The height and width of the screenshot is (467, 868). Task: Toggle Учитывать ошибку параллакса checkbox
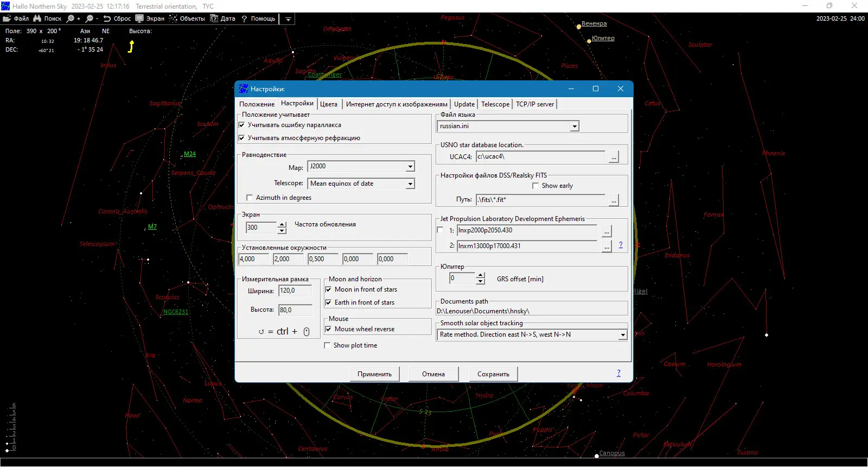[241, 125]
